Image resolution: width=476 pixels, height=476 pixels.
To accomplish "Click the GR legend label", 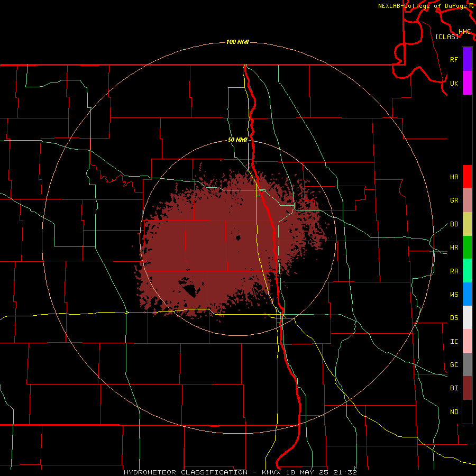I will 454,200.
